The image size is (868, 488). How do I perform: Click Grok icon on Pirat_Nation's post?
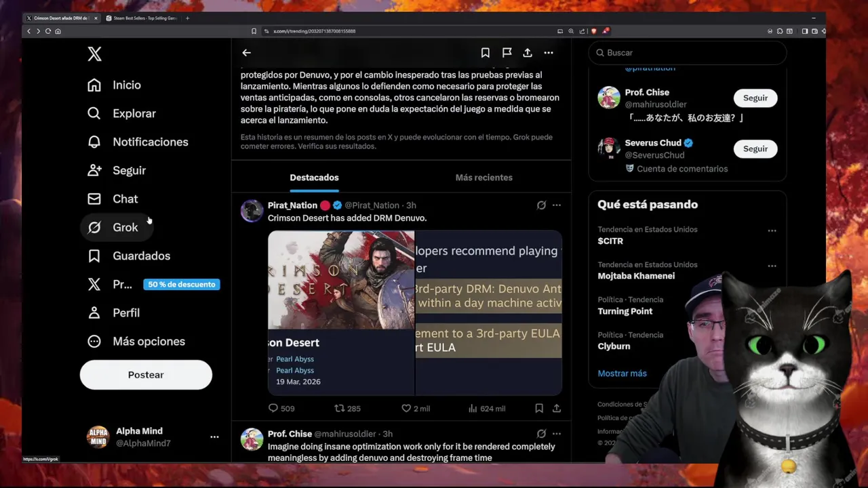[x=541, y=205]
